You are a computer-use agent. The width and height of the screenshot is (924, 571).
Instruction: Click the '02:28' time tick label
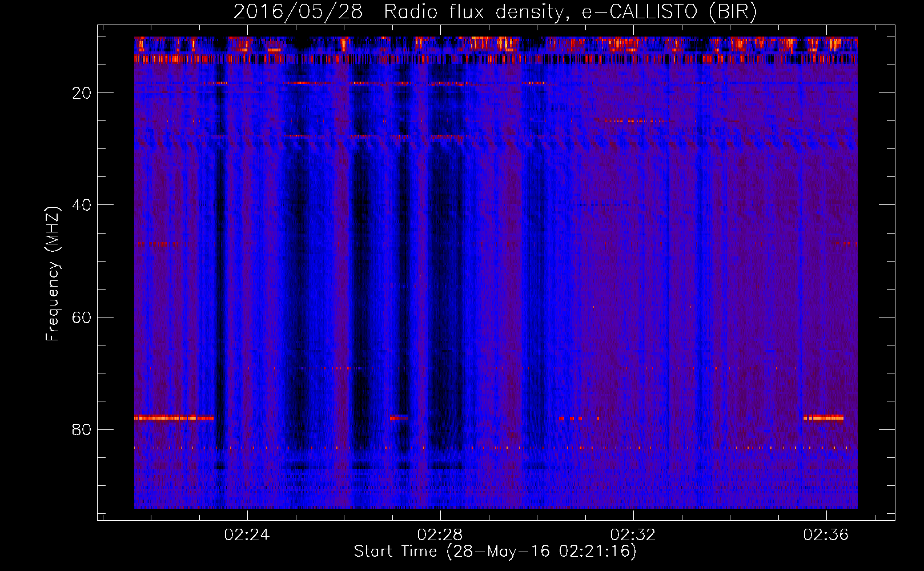click(x=440, y=535)
